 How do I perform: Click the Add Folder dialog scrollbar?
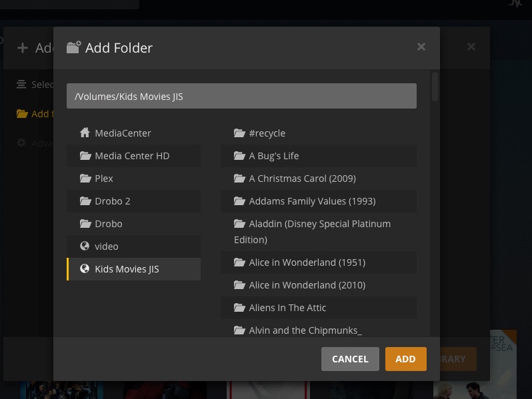click(435, 86)
